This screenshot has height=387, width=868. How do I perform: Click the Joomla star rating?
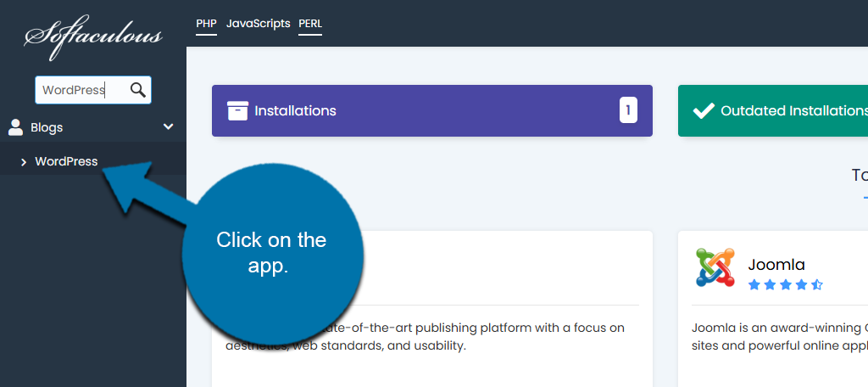[785, 285]
